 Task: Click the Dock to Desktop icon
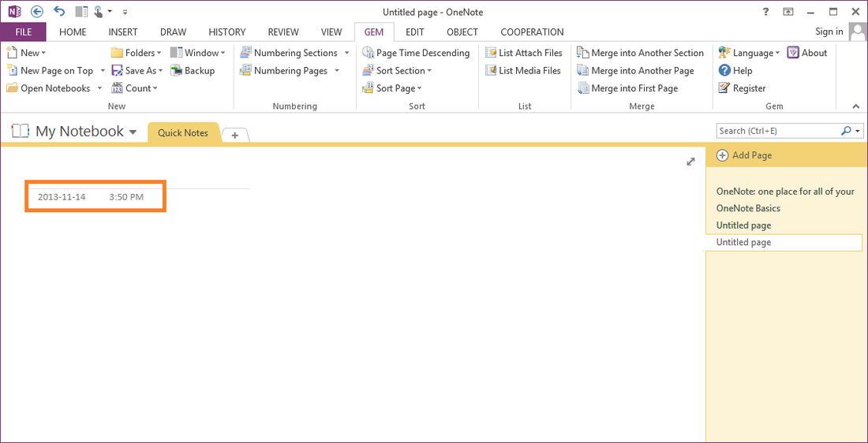pyautogui.click(x=81, y=11)
